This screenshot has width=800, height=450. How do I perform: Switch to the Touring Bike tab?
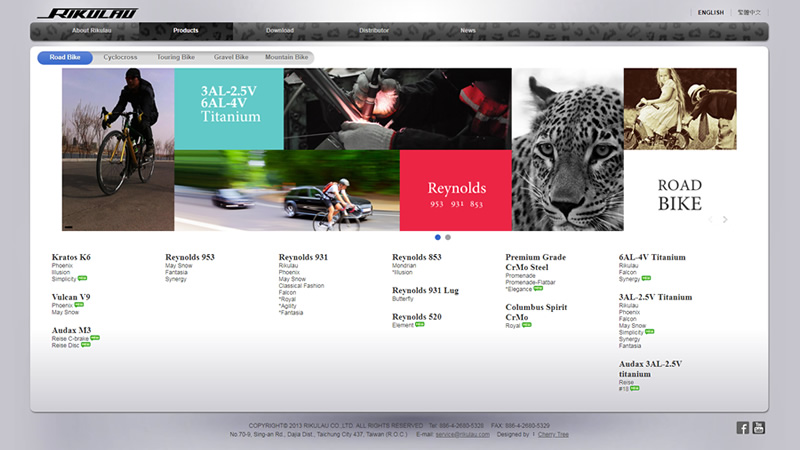176,57
